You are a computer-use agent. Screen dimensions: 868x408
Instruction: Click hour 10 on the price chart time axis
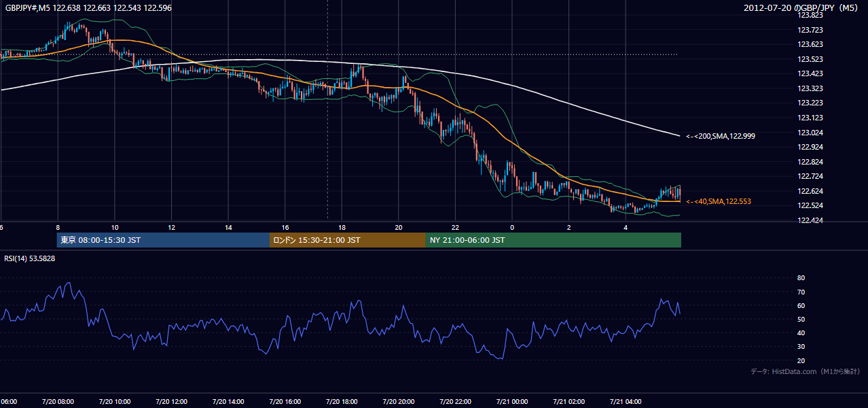click(x=115, y=227)
